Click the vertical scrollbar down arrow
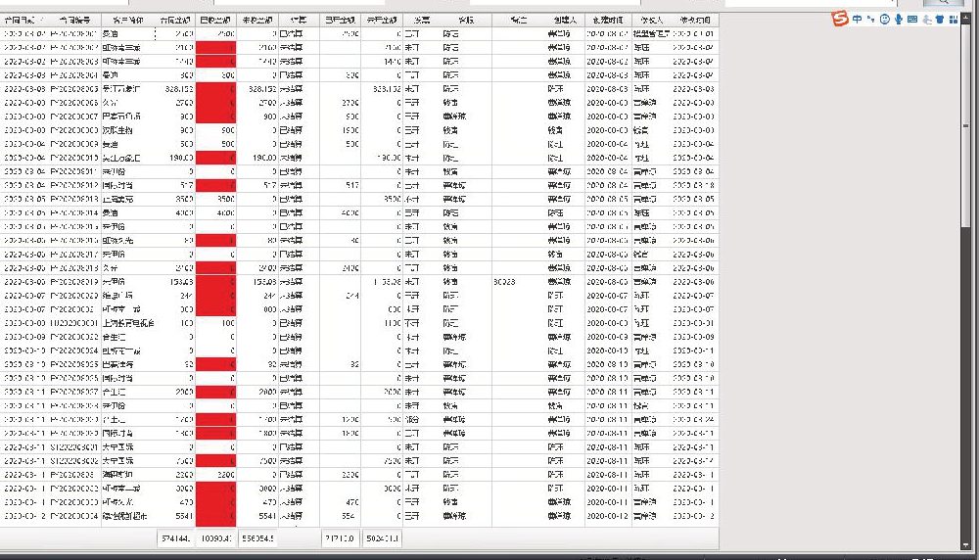Viewport: 979px width, 560px height. (966, 545)
